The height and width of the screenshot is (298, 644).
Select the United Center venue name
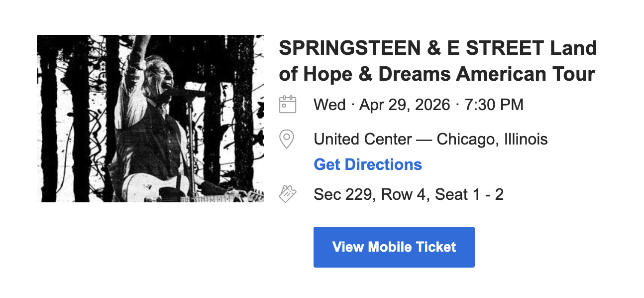click(x=363, y=139)
